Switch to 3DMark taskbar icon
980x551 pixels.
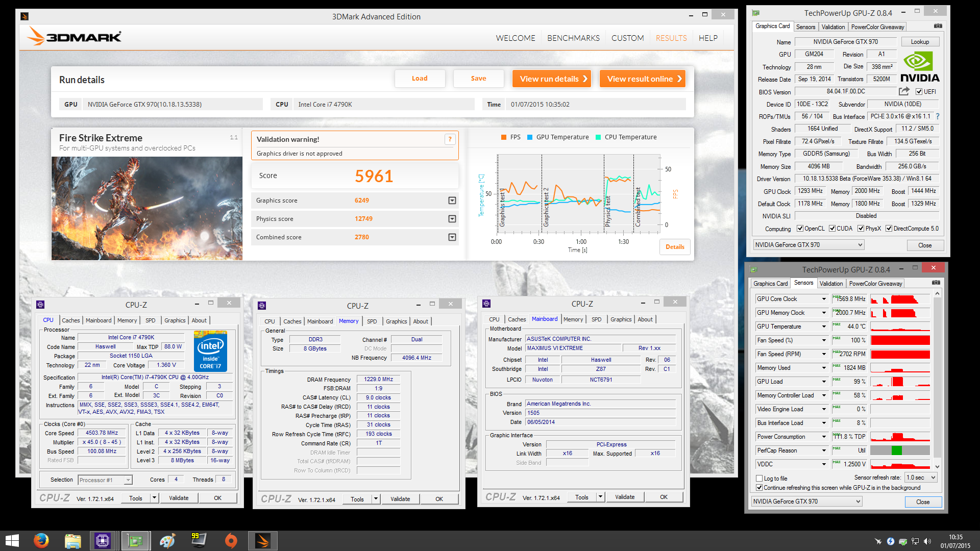(x=262, y=541)
